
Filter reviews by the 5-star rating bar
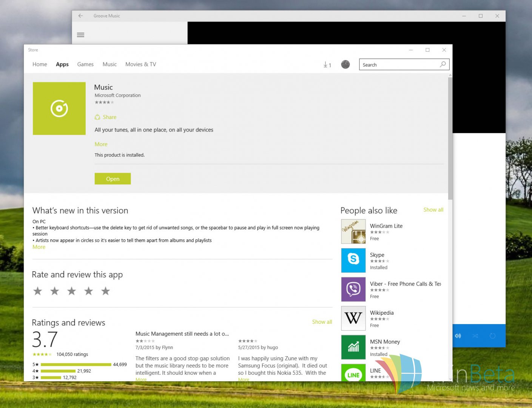pyautogui.click(x=76, y=365)
